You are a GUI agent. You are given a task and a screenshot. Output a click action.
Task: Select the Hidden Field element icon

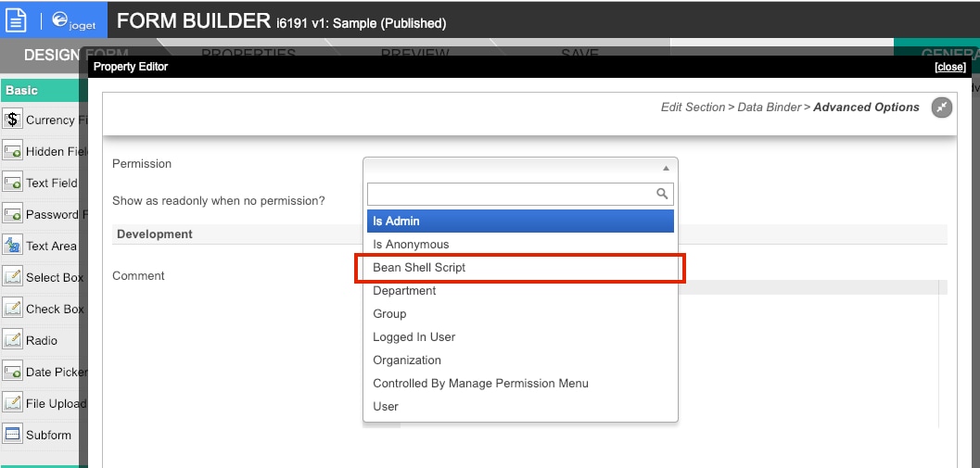[x=12, y=151]
